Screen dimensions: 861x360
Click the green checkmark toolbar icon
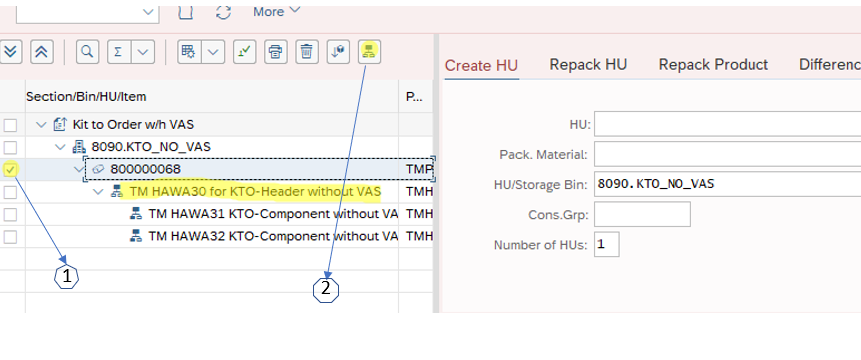(x=244, y=52)
